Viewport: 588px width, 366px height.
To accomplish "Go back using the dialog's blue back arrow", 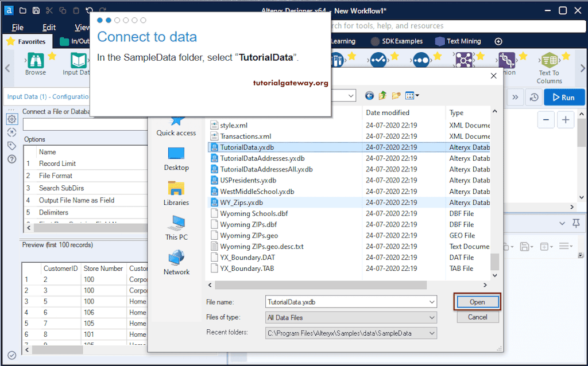I will [x=369, y=96].
